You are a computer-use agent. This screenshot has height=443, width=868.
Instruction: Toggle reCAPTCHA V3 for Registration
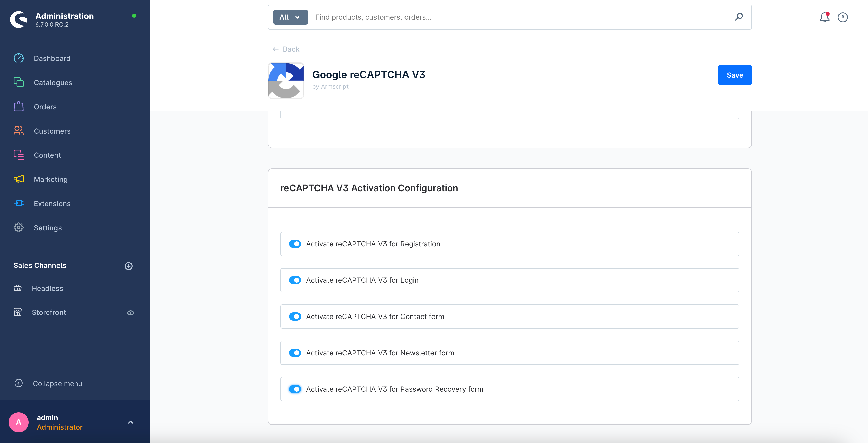[295, 244]
